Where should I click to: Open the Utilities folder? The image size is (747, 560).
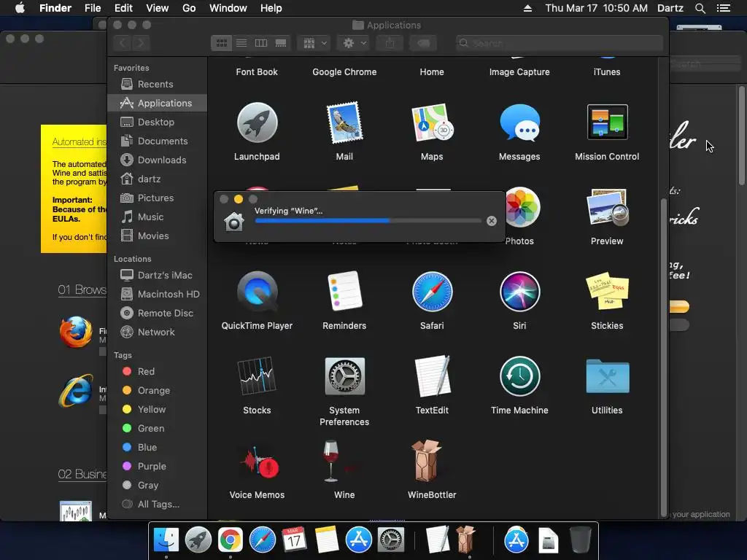(607, 376)
